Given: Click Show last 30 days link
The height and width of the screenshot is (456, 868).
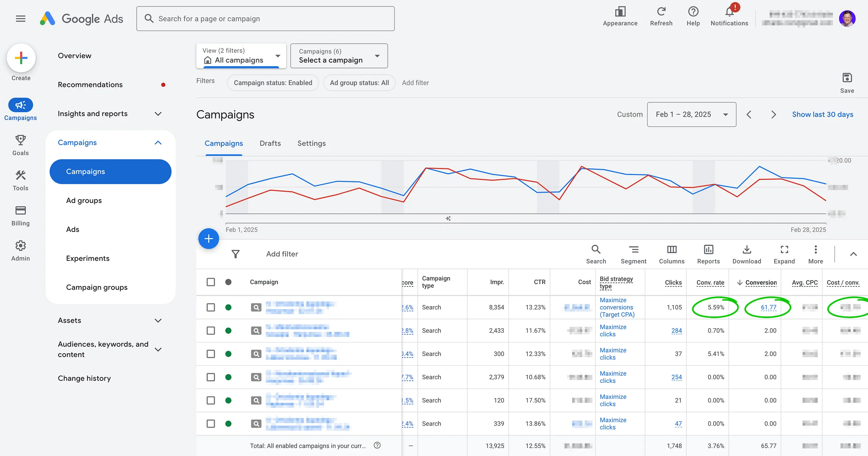Looking at the screenshot, I should [822, 114].
